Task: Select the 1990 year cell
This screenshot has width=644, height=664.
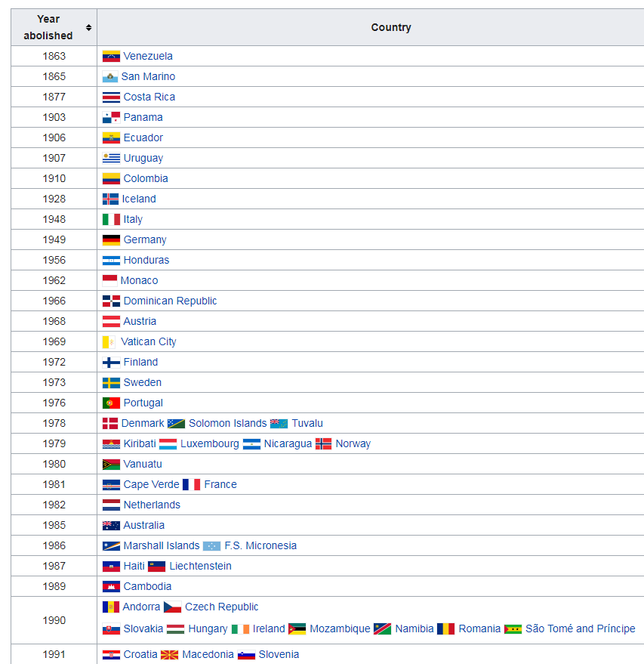Action: click(x=54, y=620)
